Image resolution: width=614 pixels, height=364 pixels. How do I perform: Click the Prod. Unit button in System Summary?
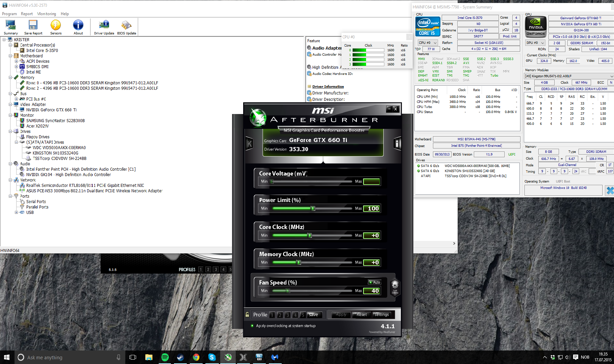tap(510, 36)
